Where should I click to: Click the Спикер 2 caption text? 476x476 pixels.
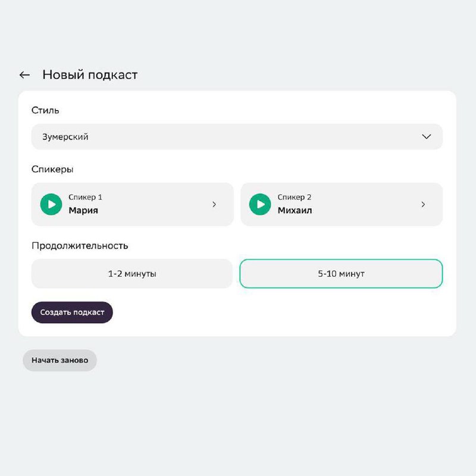tap(295, 197)
